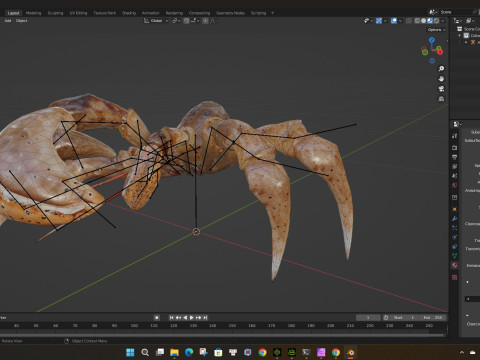Open the Render properties tab
This screenshot has height=360, width=480.
click(455, 147)
